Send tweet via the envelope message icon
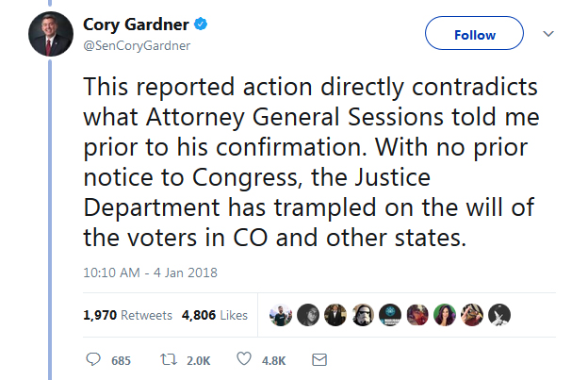588x380 pixels. 318,359
